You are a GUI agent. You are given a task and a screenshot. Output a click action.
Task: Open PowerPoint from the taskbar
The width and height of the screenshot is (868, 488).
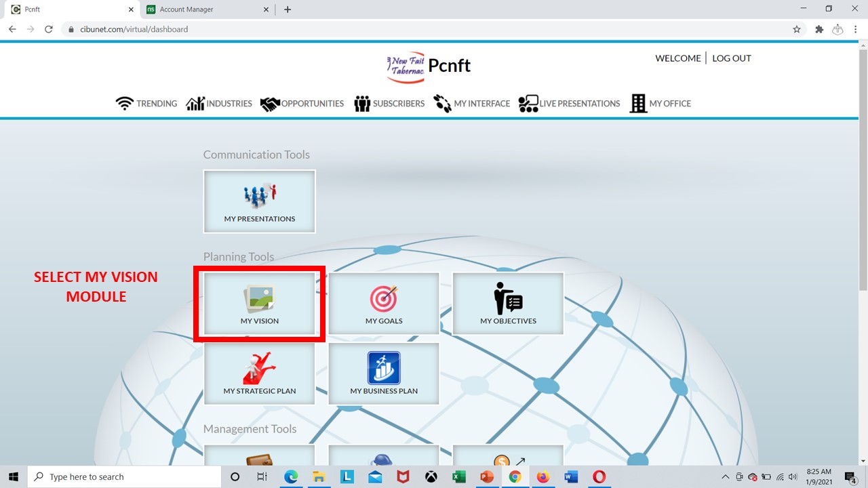pos(487,477)
